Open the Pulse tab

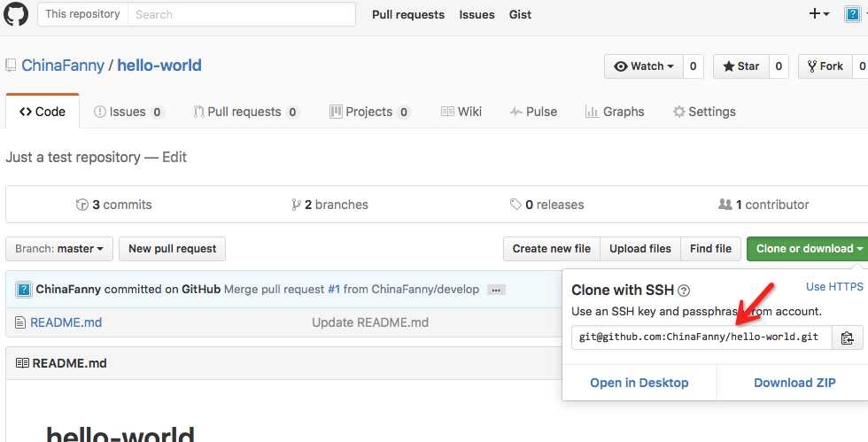pos(533,112)
